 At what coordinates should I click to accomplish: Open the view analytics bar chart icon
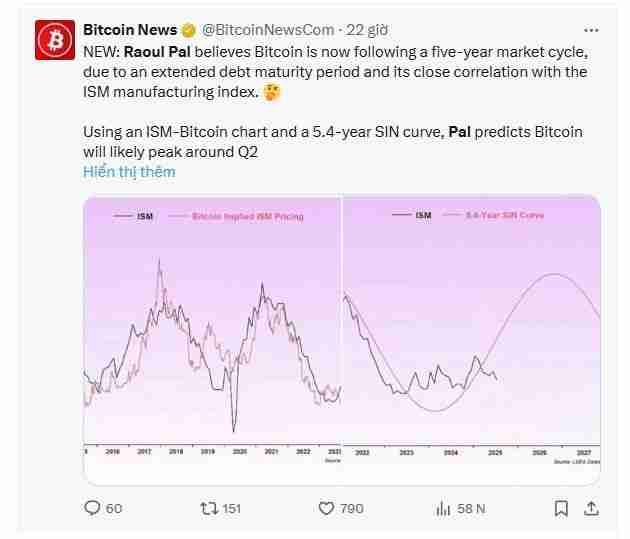point(442,508)
